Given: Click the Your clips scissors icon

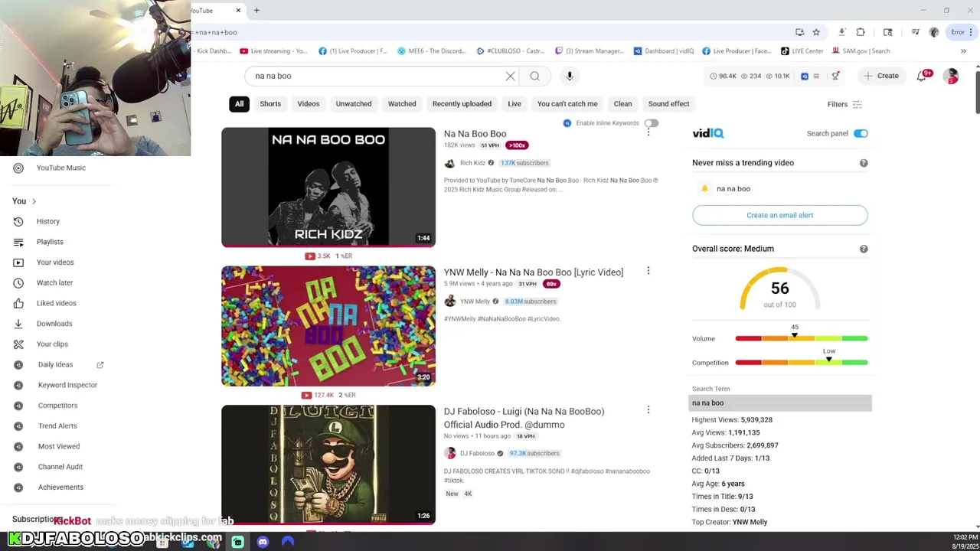Looking at the screenshot, I should coord(18,344).
